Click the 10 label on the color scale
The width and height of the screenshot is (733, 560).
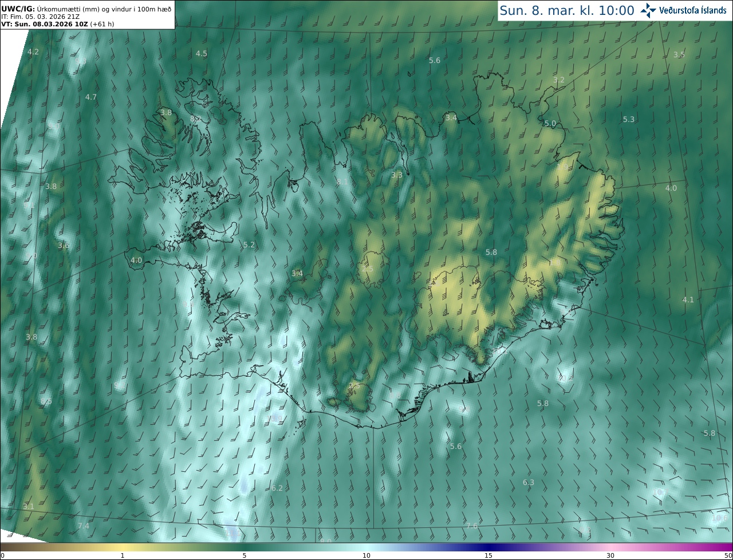tap(366, 555)
